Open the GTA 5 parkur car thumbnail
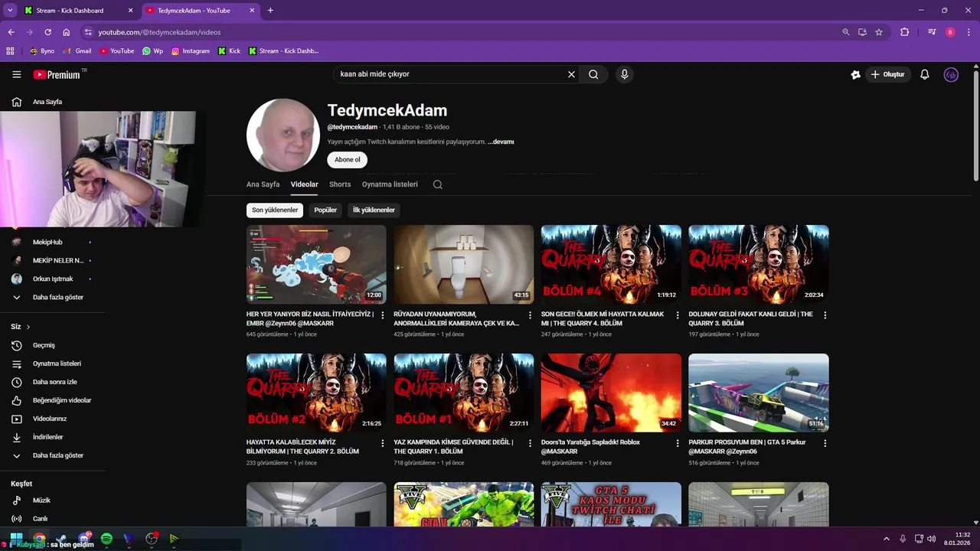The width and height of the screenshot is (980, 551). point(759,393)
